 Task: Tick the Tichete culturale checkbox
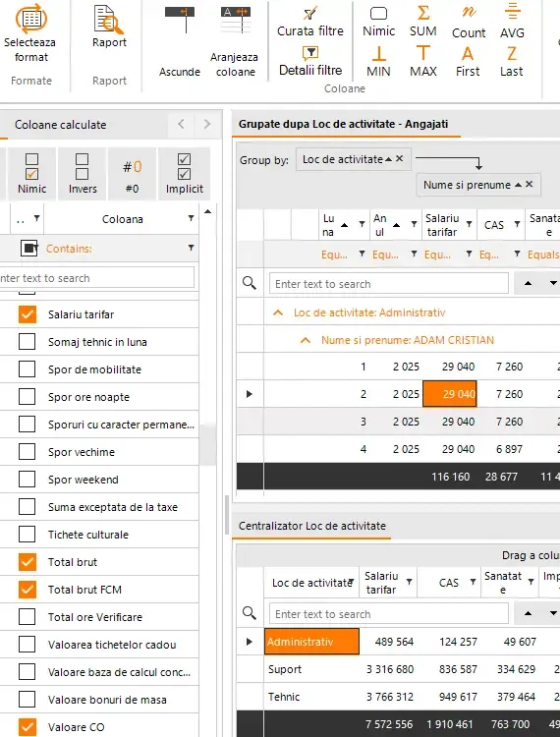(x=28, y=535)
